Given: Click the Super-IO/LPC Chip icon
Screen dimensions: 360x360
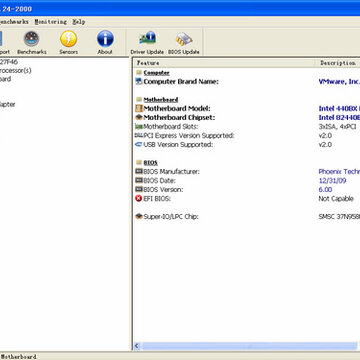Looking at the screenshot, I should [139, 216].
